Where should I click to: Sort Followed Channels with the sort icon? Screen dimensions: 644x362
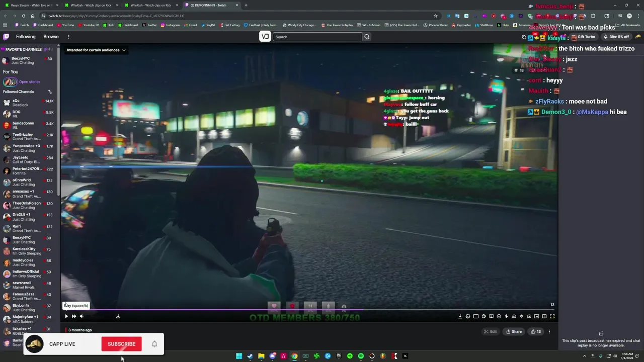tap(50, 92)
